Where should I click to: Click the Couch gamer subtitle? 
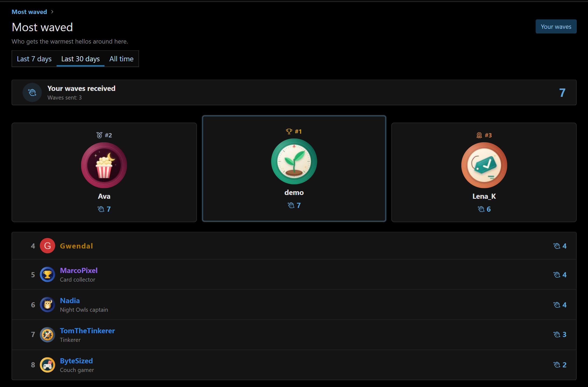77,370
